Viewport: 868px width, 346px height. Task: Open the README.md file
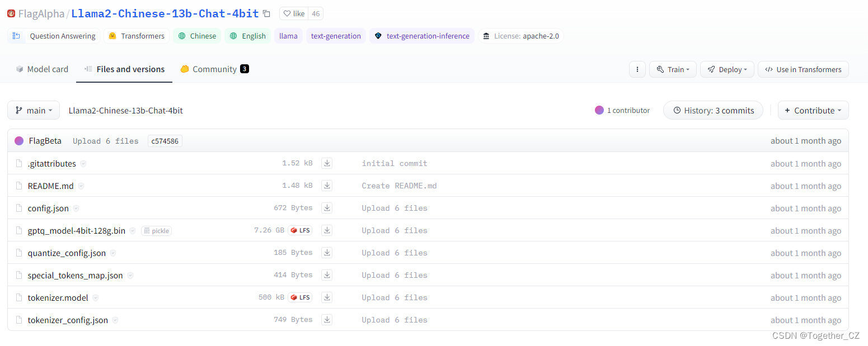click(x=51, y=186)
